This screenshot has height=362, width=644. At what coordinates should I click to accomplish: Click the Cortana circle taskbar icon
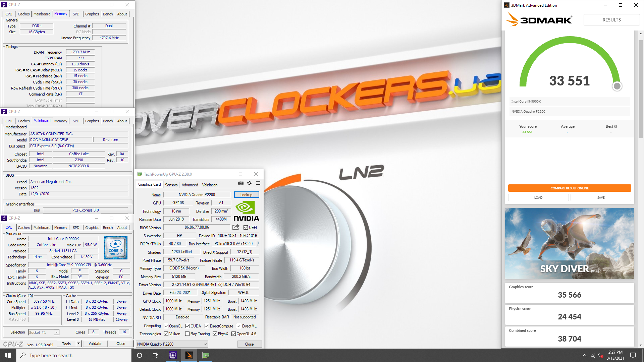140,355
